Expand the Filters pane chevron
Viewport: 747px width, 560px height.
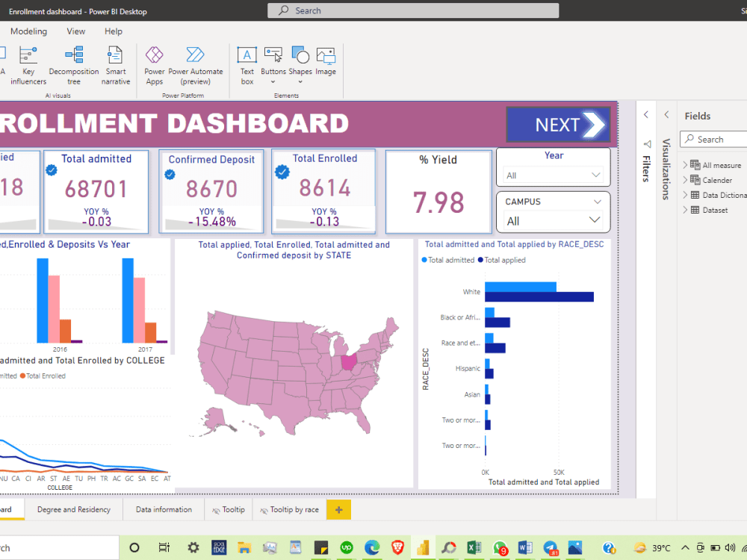(646, 115)
